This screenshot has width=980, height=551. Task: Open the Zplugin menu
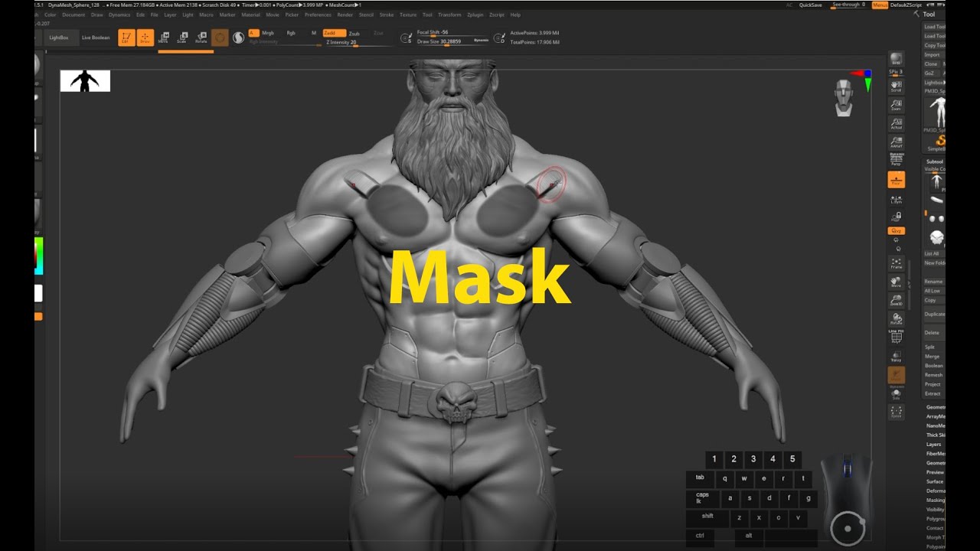(x=475, y=15)
